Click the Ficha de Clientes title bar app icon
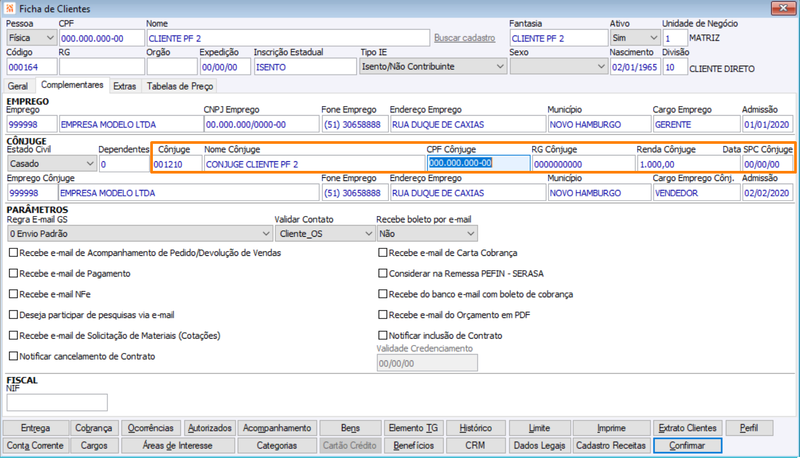800x458 pixels. point(9,8)
